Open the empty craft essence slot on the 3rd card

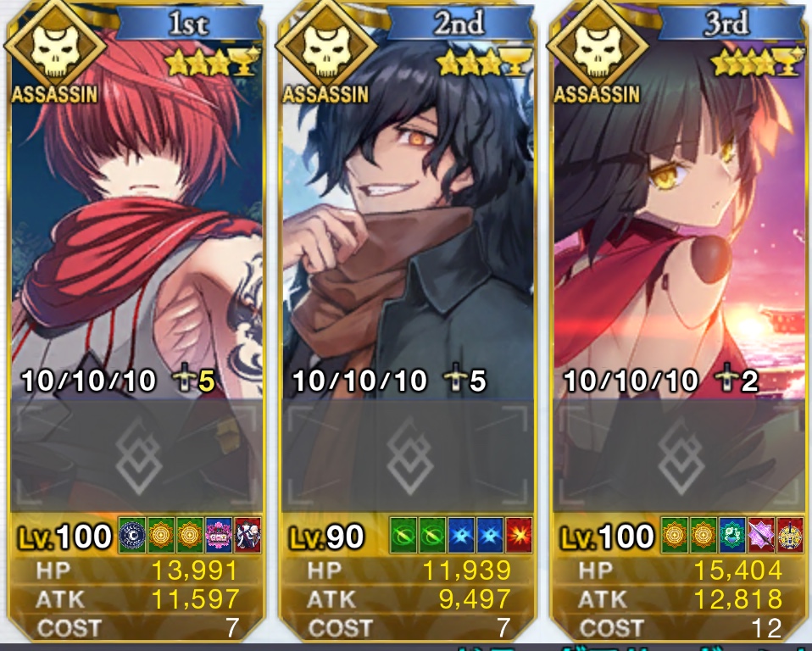click(x=680, y=456)
